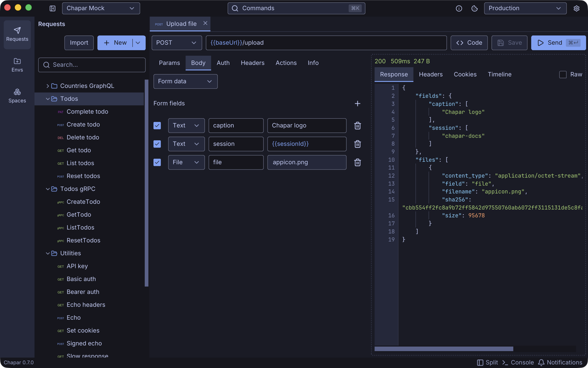588x368 pixels.
Task: Open the Chapar Mock workspace dropdown
Action: click(x=101, y=8)
